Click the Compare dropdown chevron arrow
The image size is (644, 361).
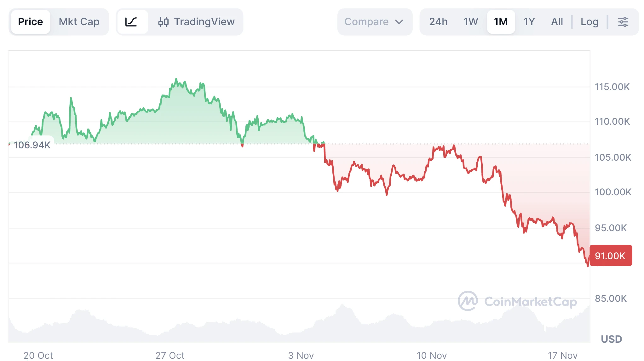[x=399, y=22]
